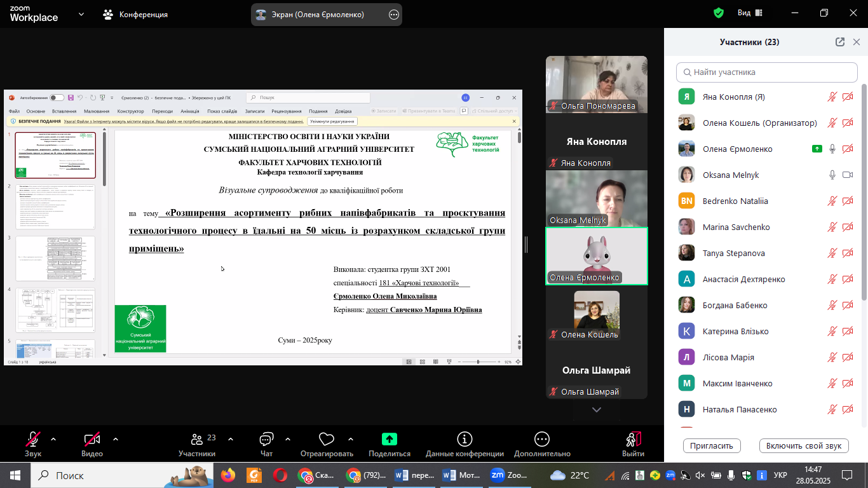Screen dimensions: 868x488
Task: Click Включить свой звук button
Action: tap(803, 445)
